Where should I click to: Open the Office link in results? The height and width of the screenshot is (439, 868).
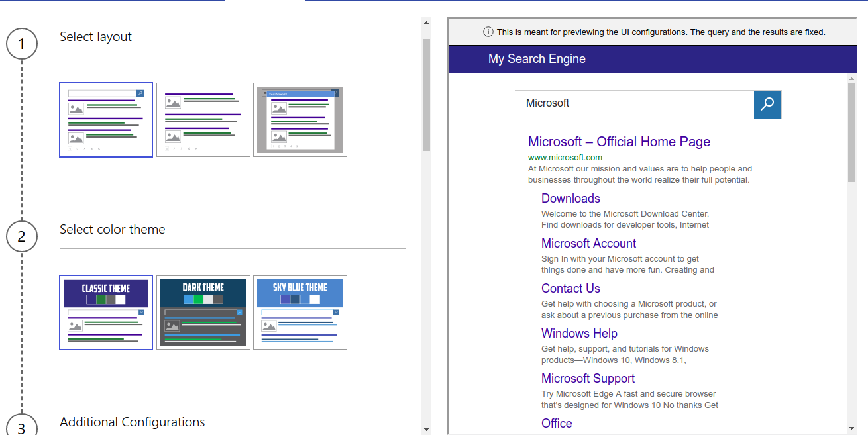tap(557, 423)
